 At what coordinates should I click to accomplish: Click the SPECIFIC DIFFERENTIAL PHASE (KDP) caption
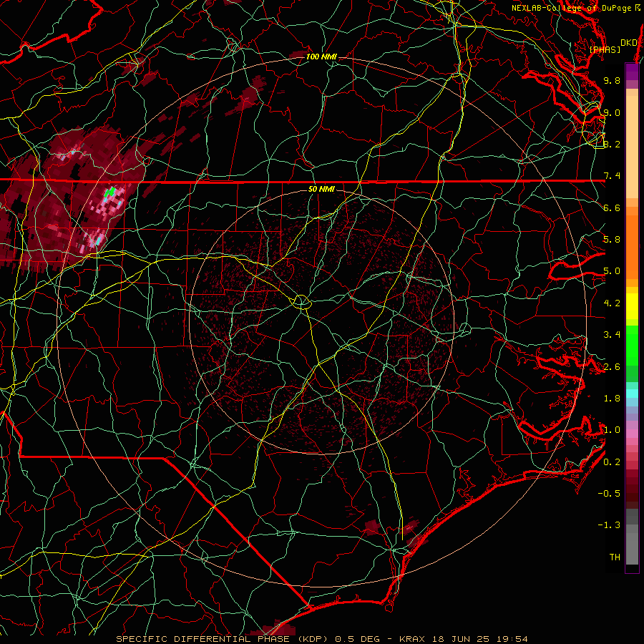pyautogui.click(x=224, y=639)
